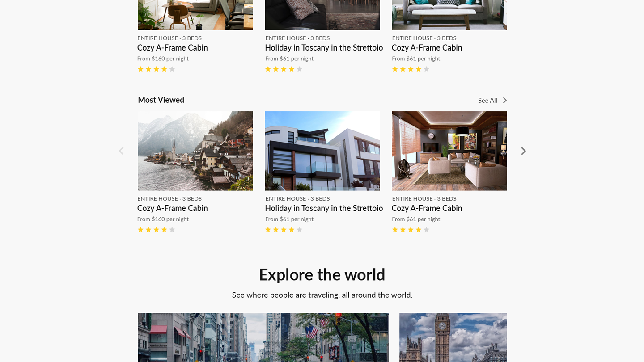Click the Explore the world heading

[x=322, y=274]
